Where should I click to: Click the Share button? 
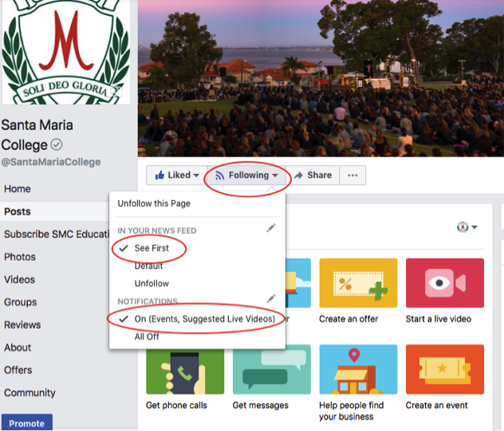313,176
